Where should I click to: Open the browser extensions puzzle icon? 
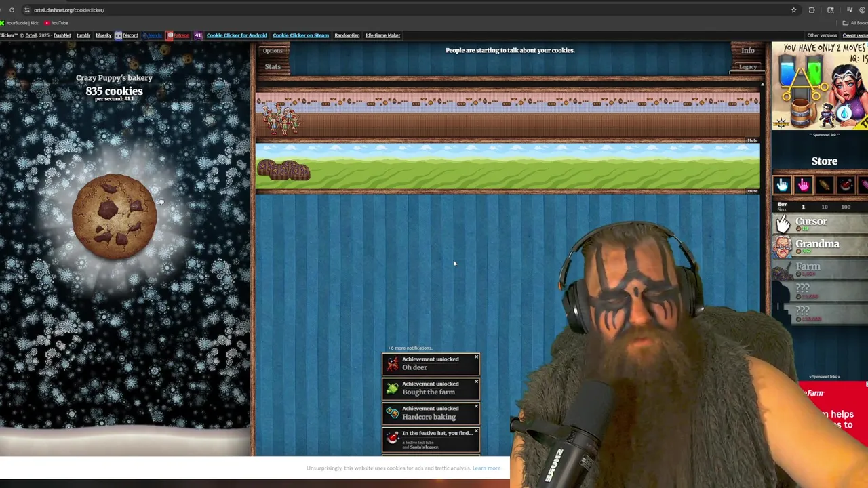point(812,10)
